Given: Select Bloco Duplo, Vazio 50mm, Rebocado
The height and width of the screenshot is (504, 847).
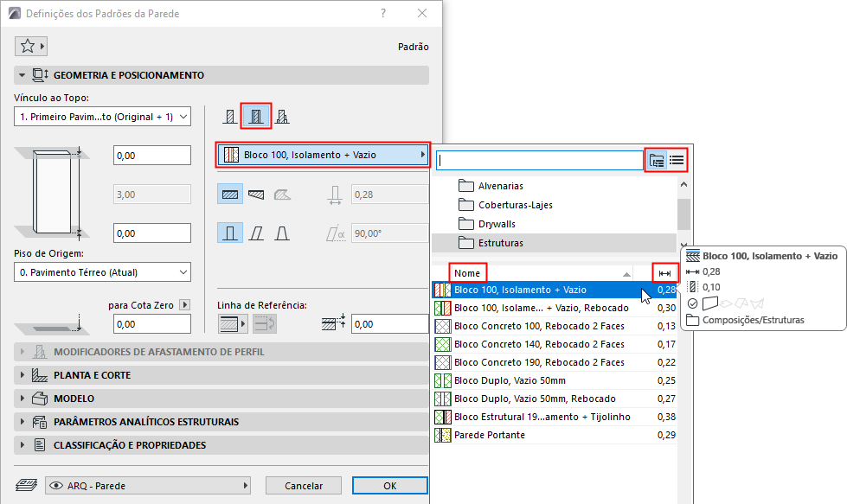Looking at the screenshot, I should pos(555,399).
